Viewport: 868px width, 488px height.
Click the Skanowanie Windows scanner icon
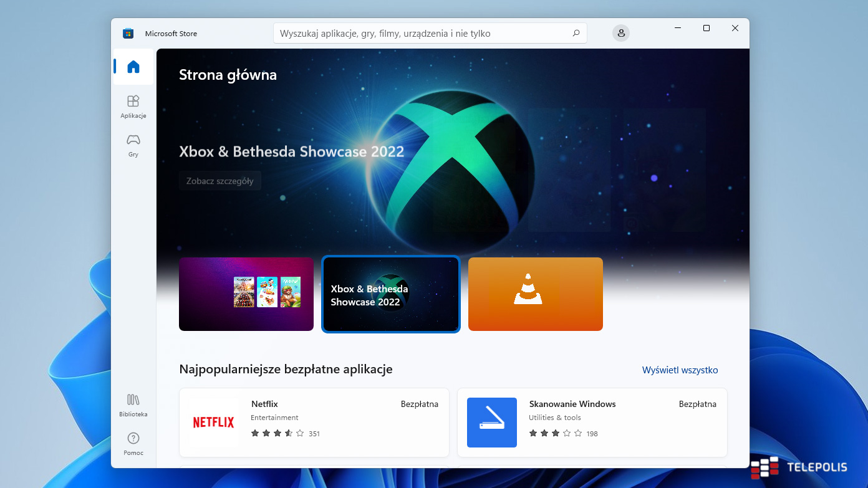coord(491,423)
